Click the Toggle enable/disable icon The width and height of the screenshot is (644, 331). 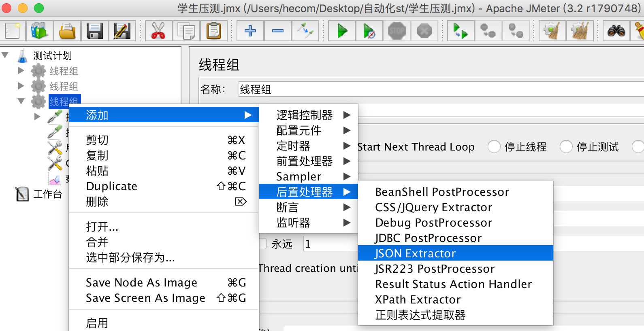click(x=305, y=31)
